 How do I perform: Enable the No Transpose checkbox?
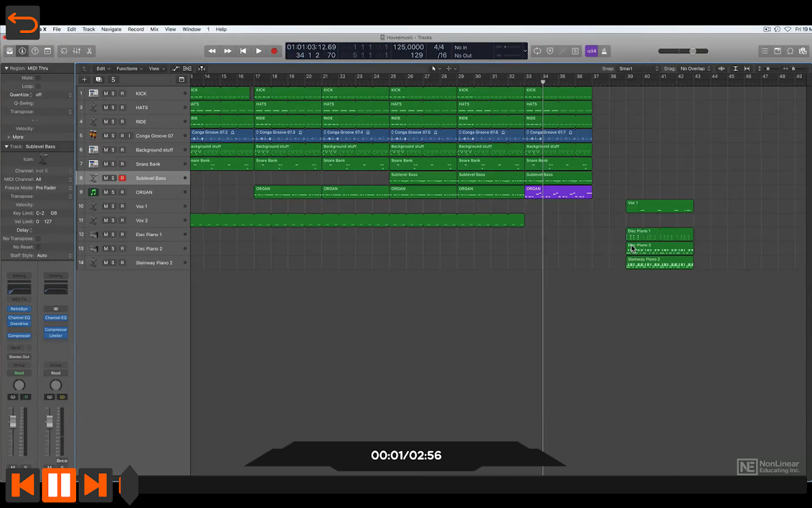pyautogui.click(x=38, y=239)
